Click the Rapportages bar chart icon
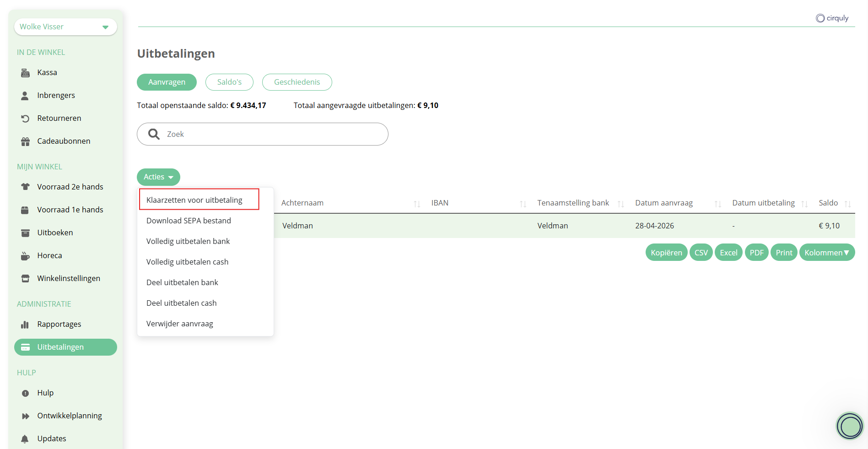 pyautogui.click(x=25, y=325)
